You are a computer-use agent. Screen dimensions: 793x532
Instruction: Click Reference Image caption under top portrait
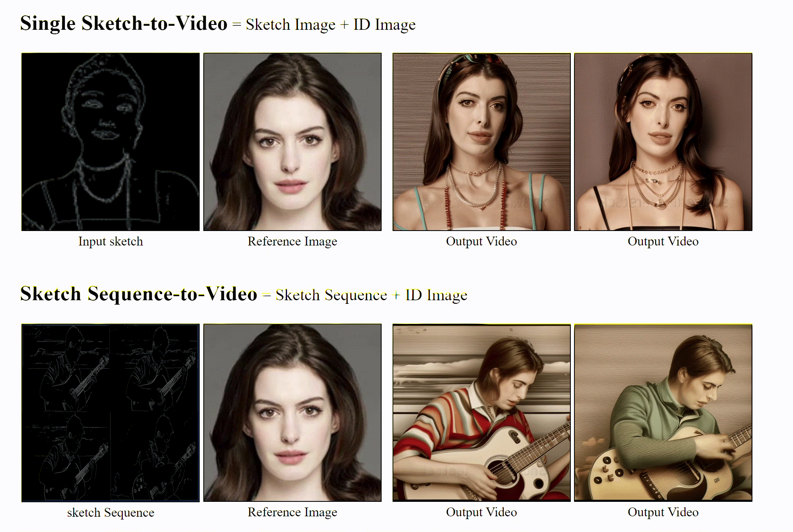pyautogui.click(x=292, y=241)
